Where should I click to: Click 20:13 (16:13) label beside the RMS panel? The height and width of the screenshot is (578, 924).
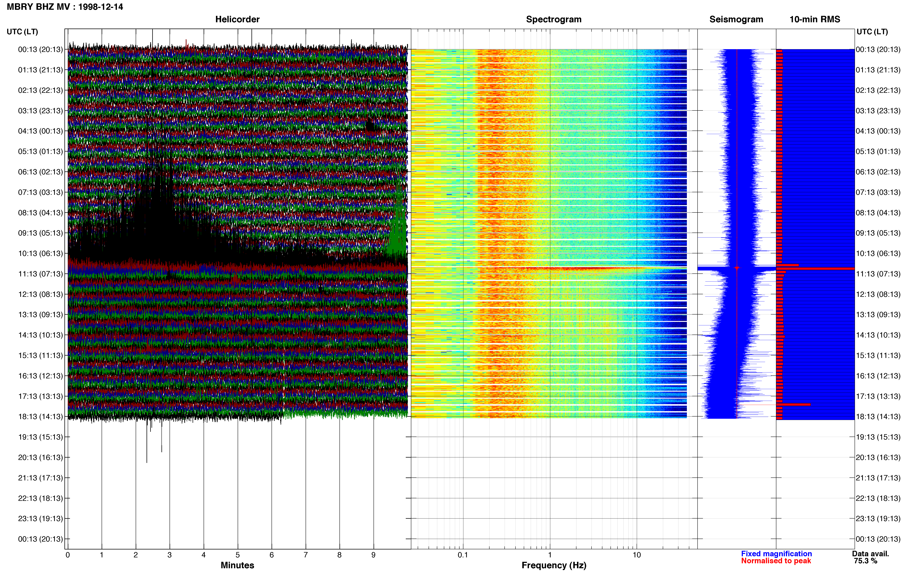click(878, 458)
